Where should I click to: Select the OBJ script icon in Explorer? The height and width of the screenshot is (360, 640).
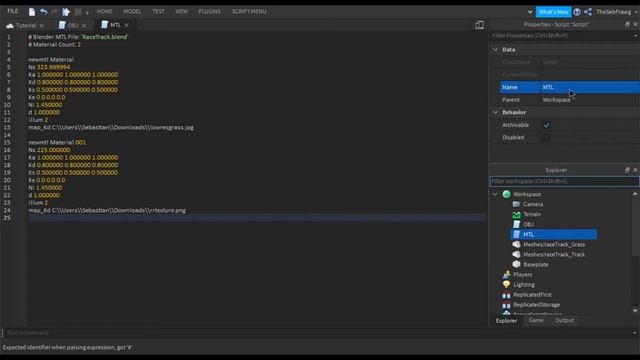[x=516, y=224]
